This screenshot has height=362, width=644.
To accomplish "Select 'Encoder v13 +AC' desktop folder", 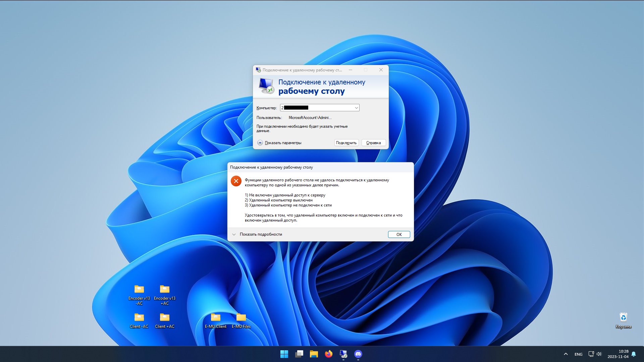I will (165, 295).
